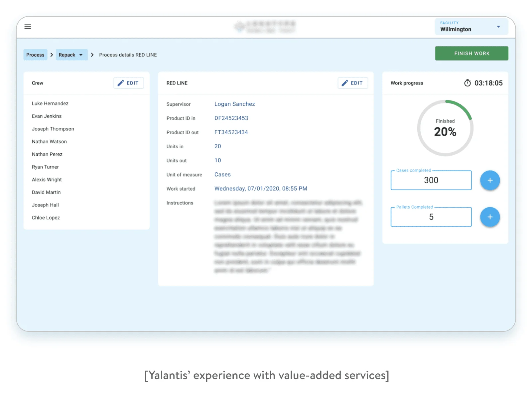Click the Finish Work button
Image resolution: width=532 pixels, height=399 pixels.
pos(471,54)
